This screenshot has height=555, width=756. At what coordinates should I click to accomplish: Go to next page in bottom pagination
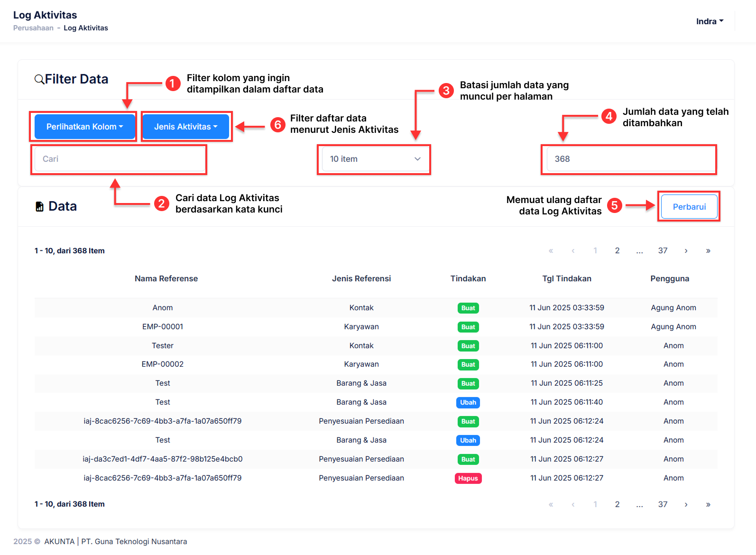(686, 505)
